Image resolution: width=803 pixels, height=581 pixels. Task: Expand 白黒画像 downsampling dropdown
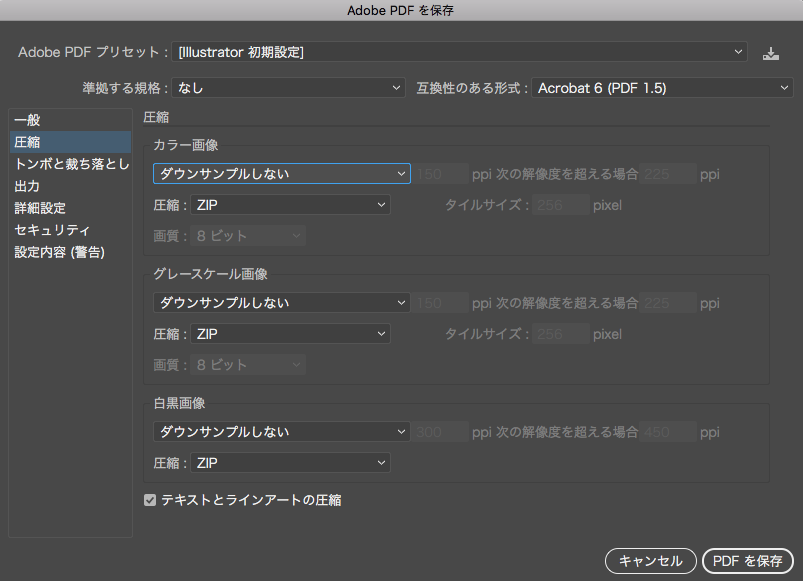click(281, 432)
